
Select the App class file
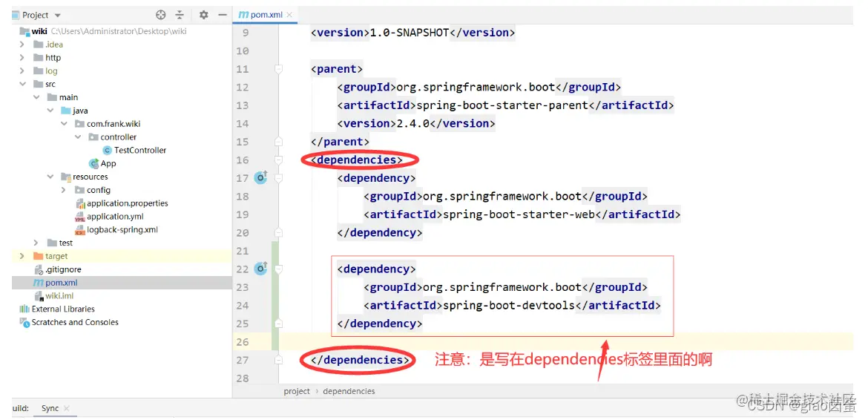[x=108, y=163]
